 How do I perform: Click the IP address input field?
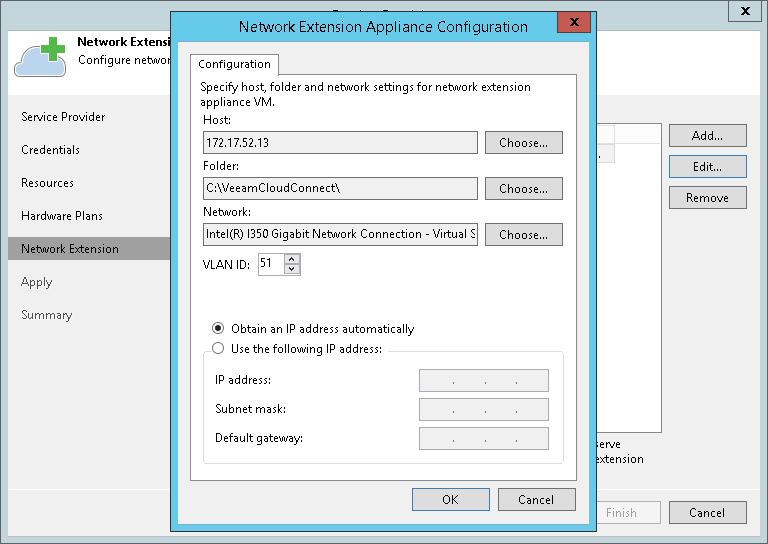coord(484,380)
